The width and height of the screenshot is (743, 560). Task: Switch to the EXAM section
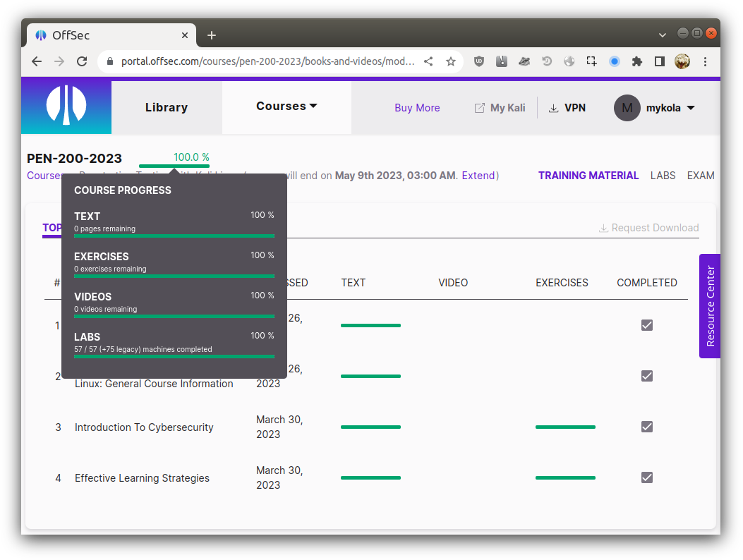[701, 176]
